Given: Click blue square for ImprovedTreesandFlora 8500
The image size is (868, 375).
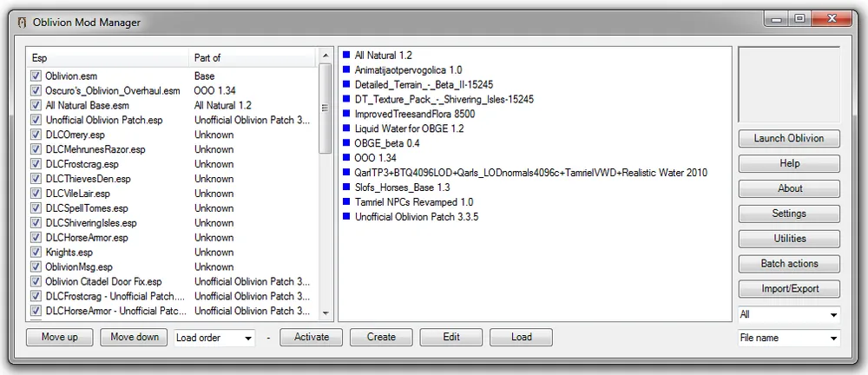Looking at the screenshot, I should [346, 114].
